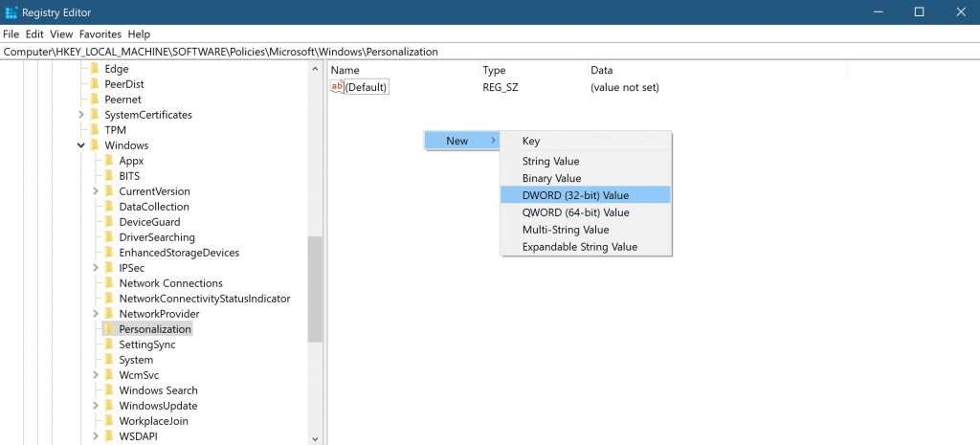980x445 pixels.
Task: Click the WindowsUpdate folder icon
Action: (109, 406)
